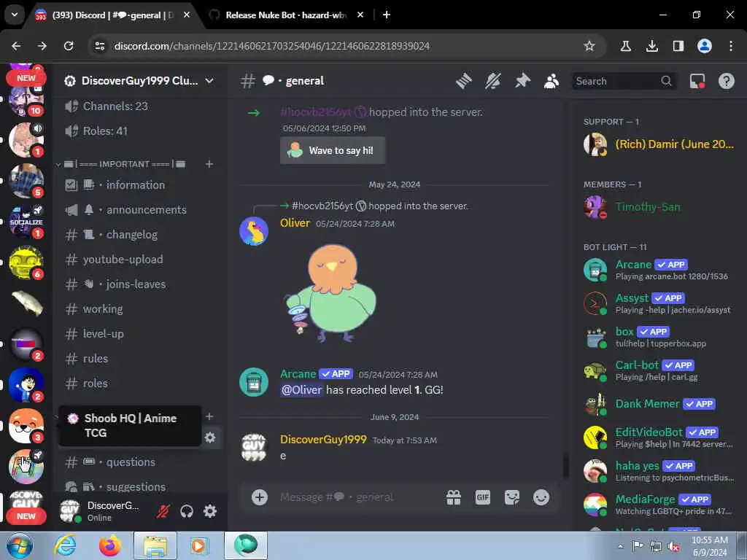Open the sticker picker icon
Viewport: 747px width, 560px height.
(x=512, y=497)
